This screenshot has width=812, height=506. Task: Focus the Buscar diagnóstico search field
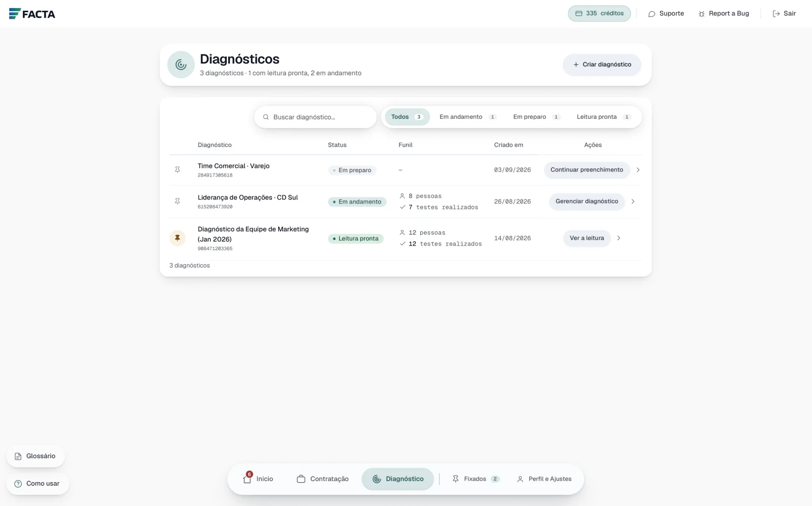click(315, 117)
